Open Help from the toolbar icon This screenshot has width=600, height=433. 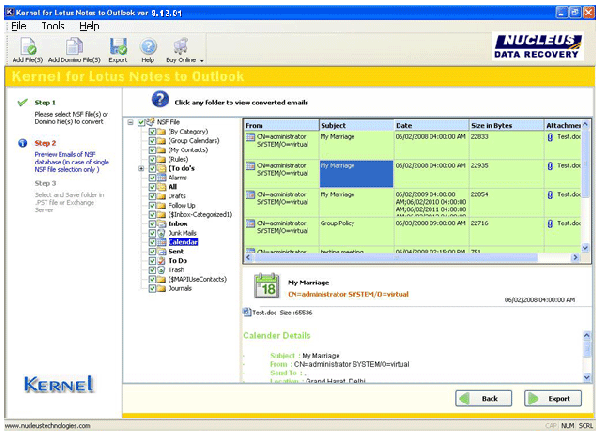click(148, 46)
